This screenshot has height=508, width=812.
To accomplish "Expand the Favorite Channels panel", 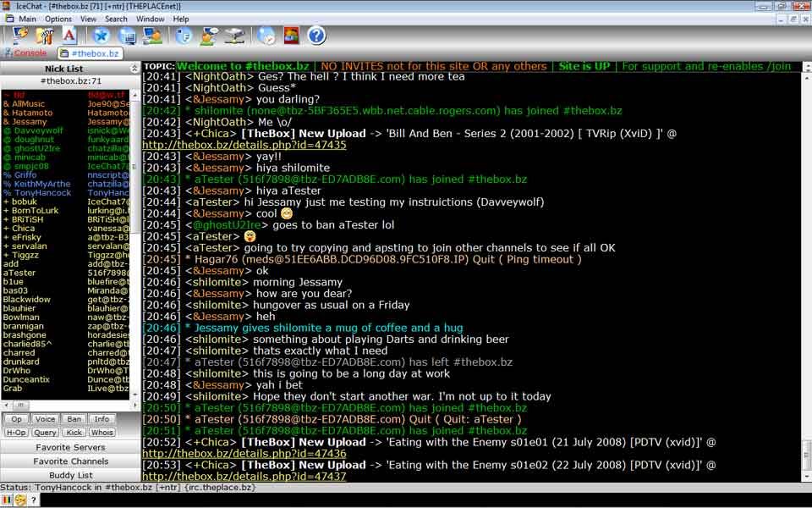I will [x=72, y=461].
